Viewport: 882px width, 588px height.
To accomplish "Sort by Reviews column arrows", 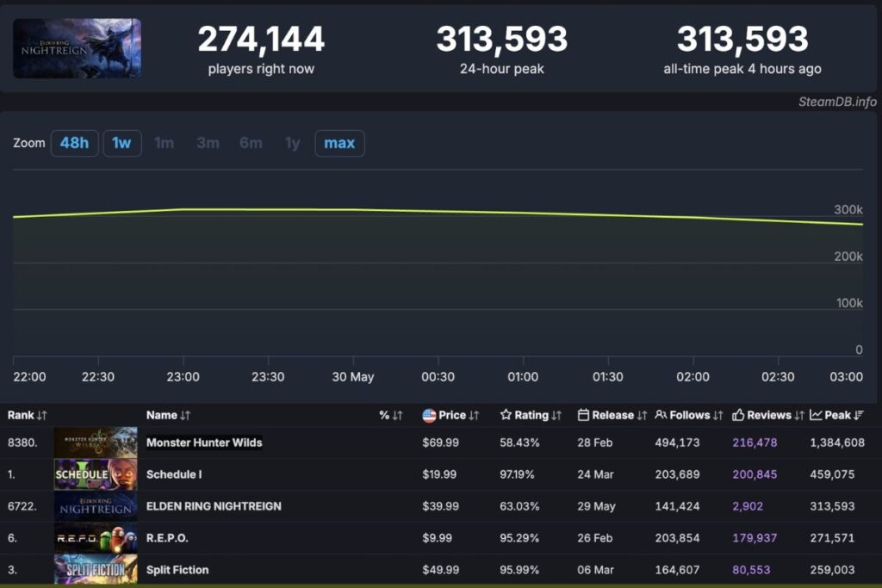I will (799, 416).
